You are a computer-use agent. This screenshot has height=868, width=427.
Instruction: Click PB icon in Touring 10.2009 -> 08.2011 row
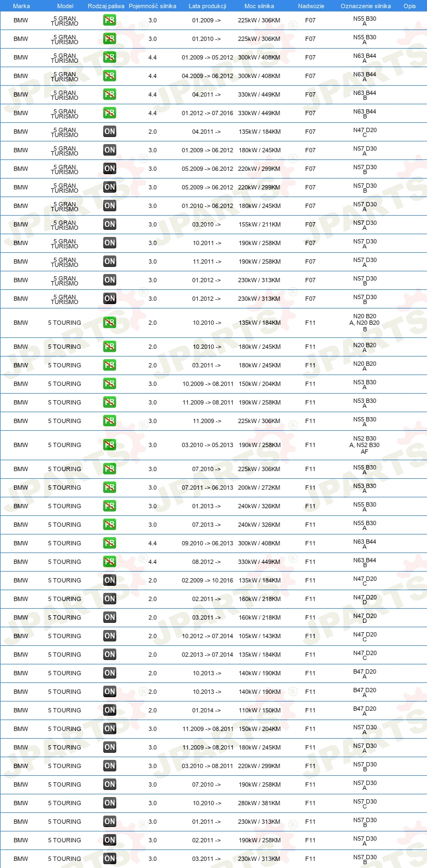(x=110, y=384)
